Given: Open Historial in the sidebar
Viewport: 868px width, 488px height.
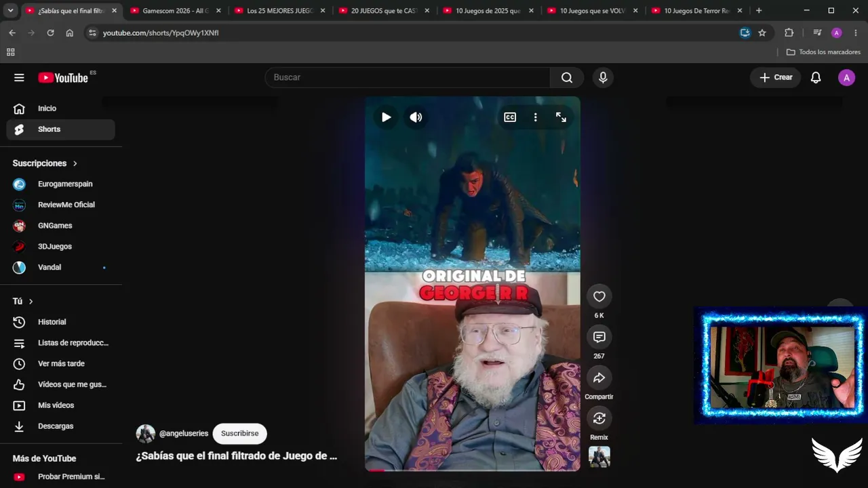Looking at the screenshot, I should (61, 322).
